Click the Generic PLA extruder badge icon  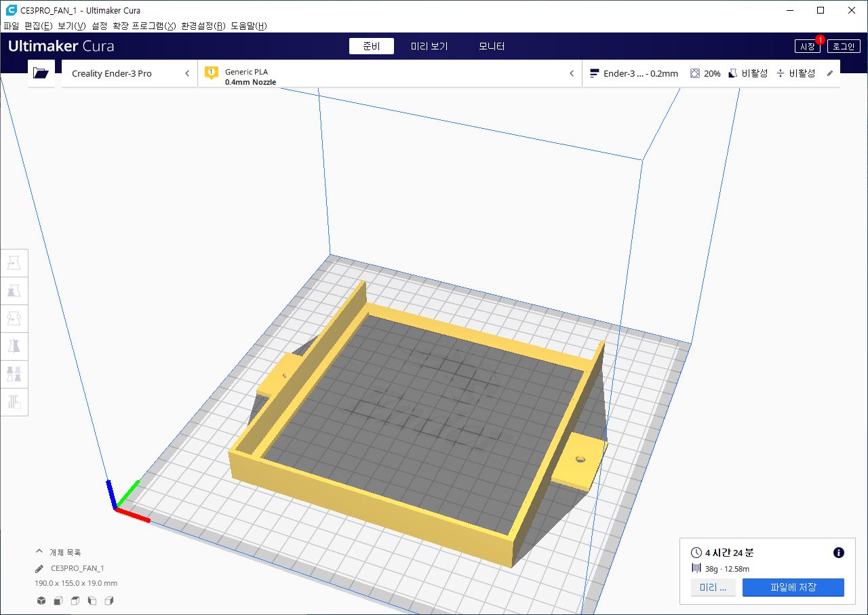coord(211,73)
